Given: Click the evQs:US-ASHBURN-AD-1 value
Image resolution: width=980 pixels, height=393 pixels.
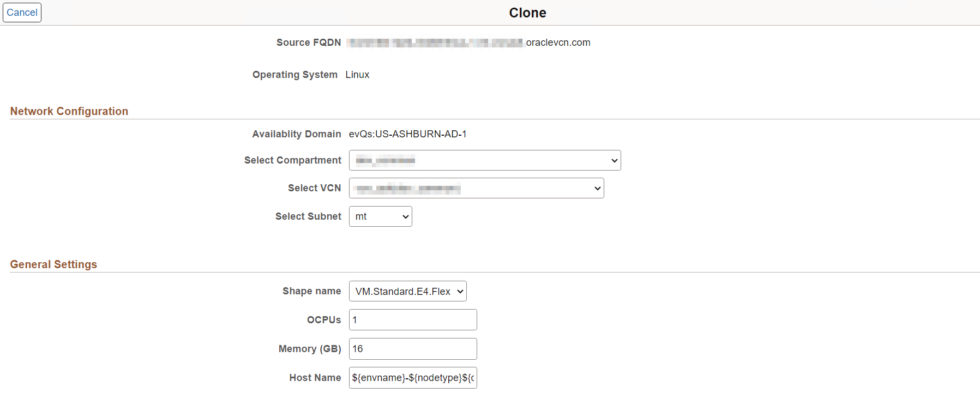Looking at the screenshot, I should pyautogui.click(x=408, y=134).
